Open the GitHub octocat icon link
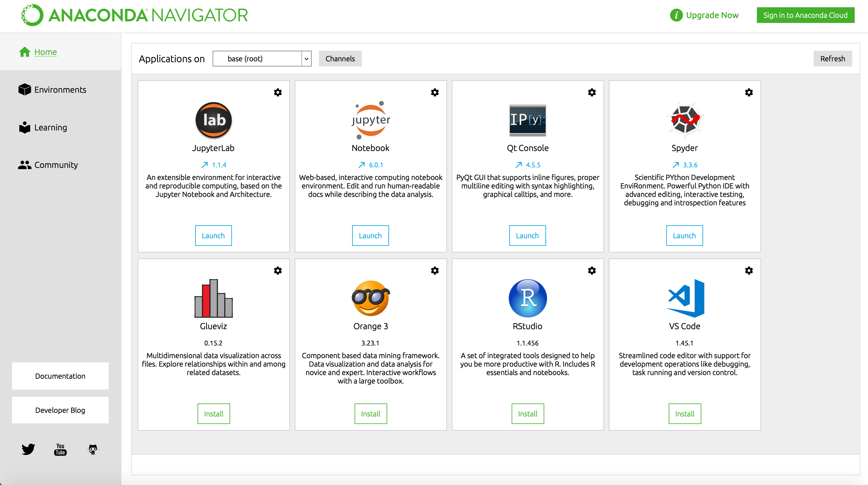Screen dimensions: 868x485 coord(93,449)
